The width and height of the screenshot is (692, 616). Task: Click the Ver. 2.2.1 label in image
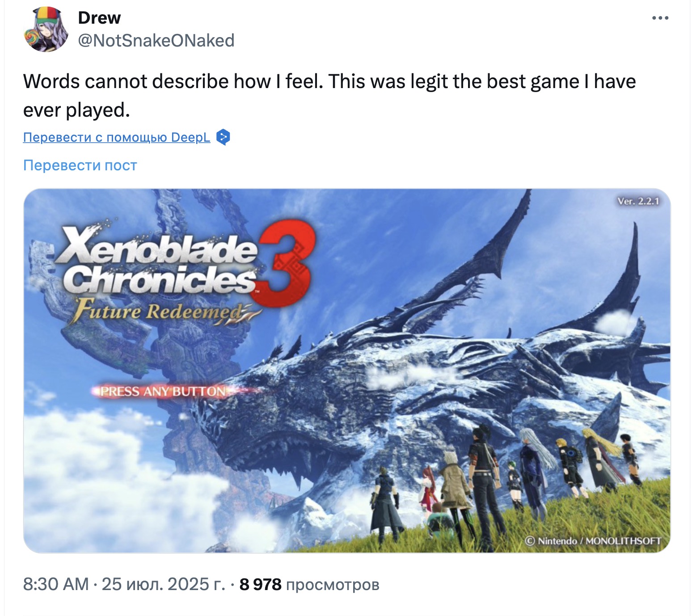pyautogui.click(x=638, y=201)
